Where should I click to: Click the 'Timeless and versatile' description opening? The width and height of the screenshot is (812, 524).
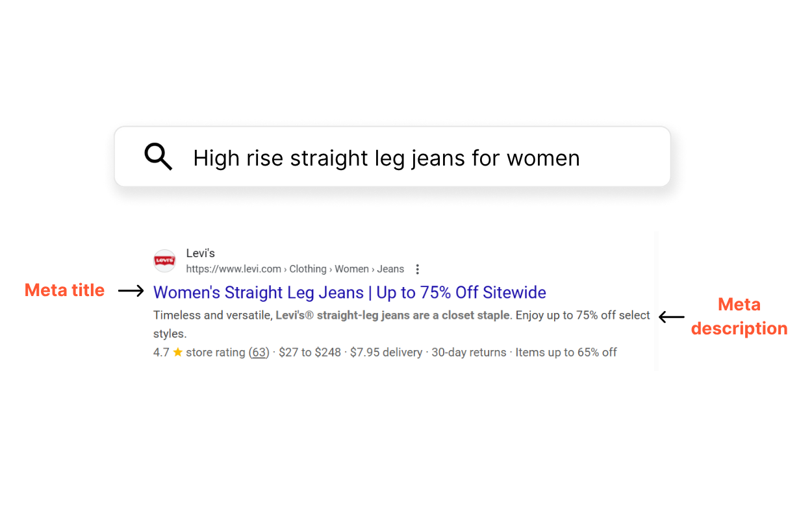212,316
